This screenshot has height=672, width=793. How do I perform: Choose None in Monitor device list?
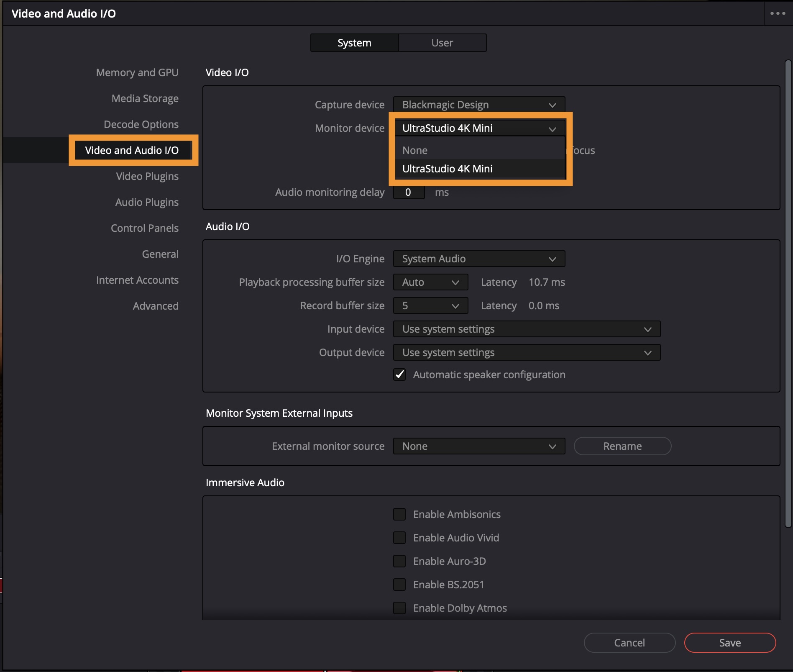[x=479, y=150]
